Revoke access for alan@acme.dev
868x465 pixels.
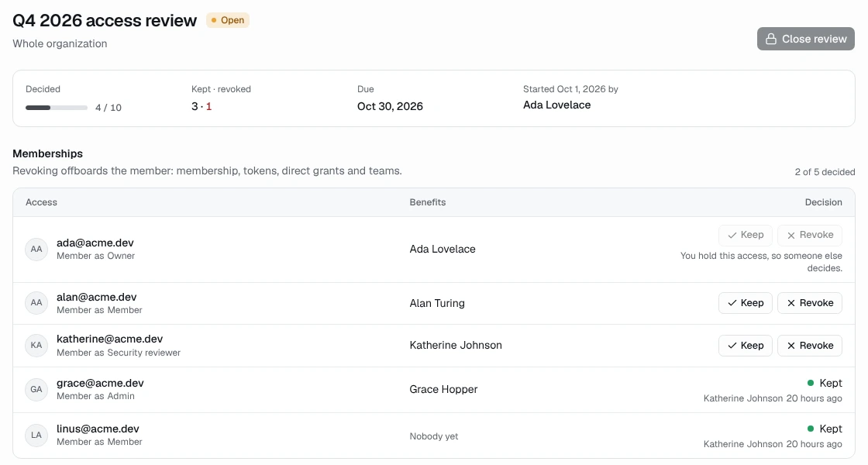pos(809,303)
